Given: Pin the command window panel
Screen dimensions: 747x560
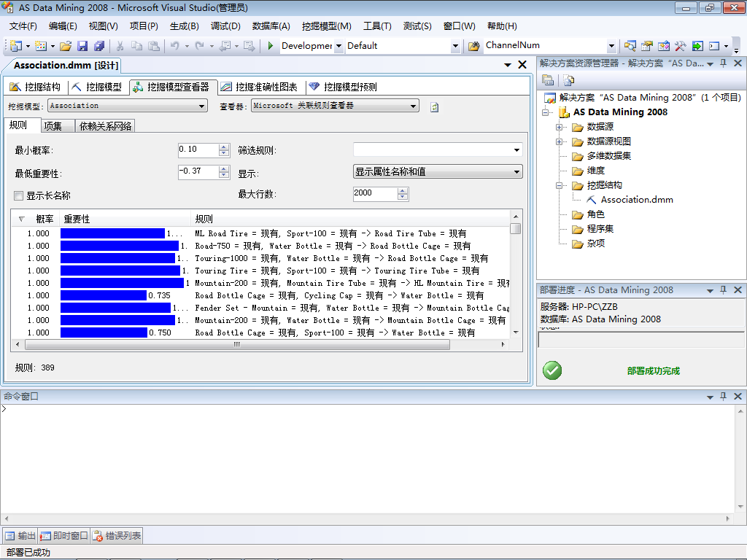Looking at the screenshot, I should pyautogui.click(x=723, y=396).
